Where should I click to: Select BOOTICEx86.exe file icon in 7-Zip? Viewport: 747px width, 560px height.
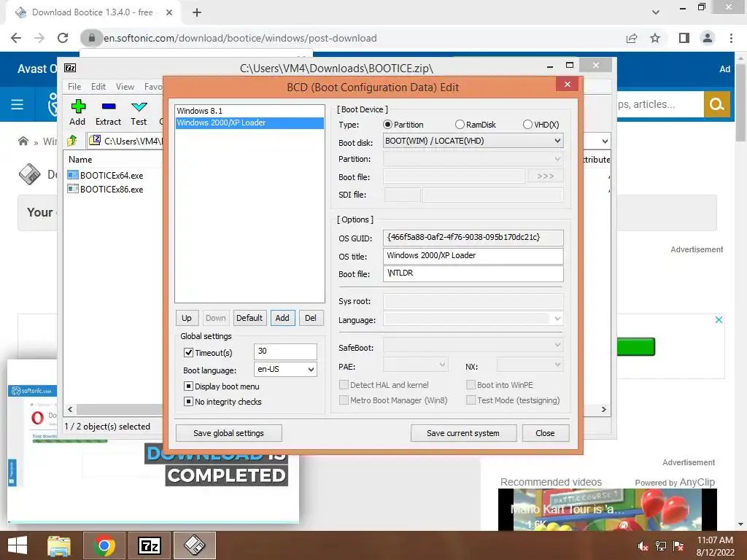(73, 189)
